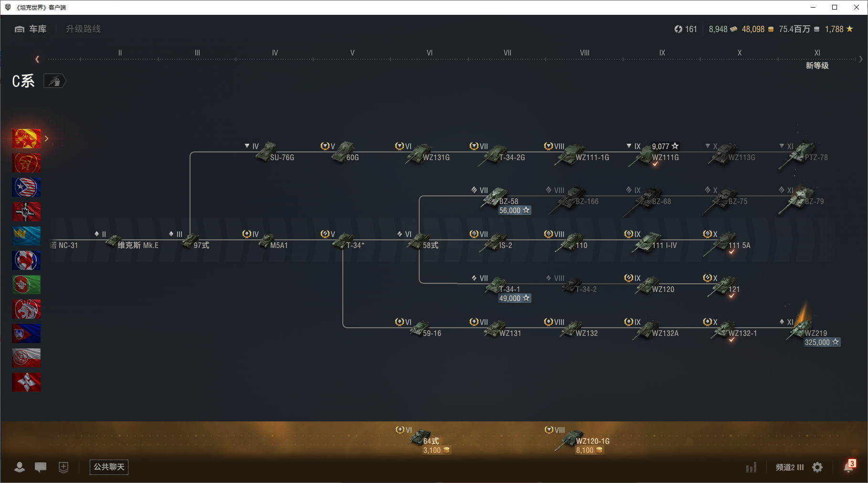Open the server statistics bars icon
This screenshot has height=483, width=868.
coord(751,467)
